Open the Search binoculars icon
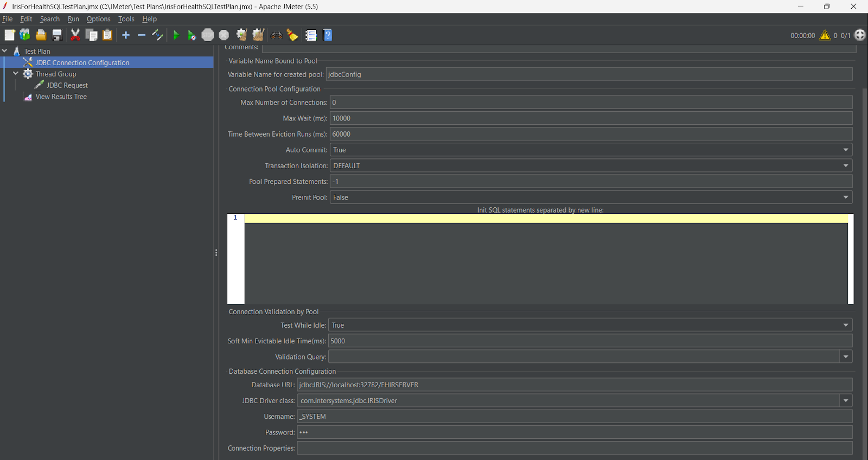This screenshot has width=868, height=460. pyautogui.click(x=277, y=35)
